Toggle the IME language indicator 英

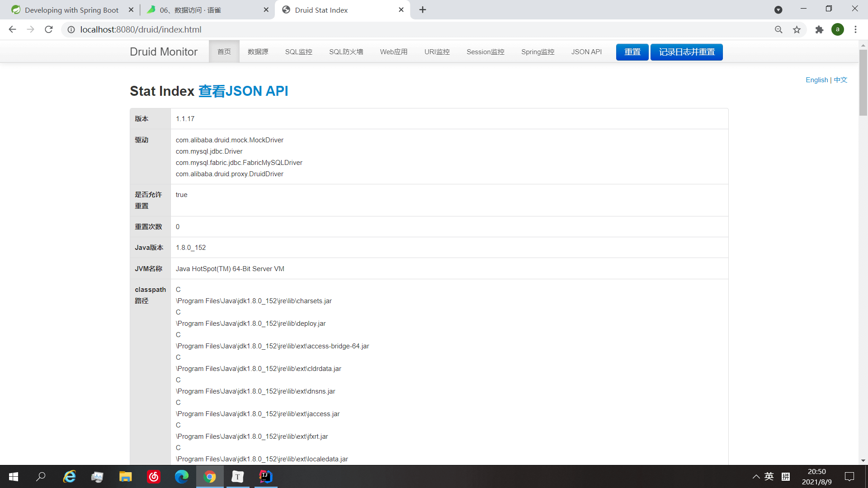pos(769,476)
